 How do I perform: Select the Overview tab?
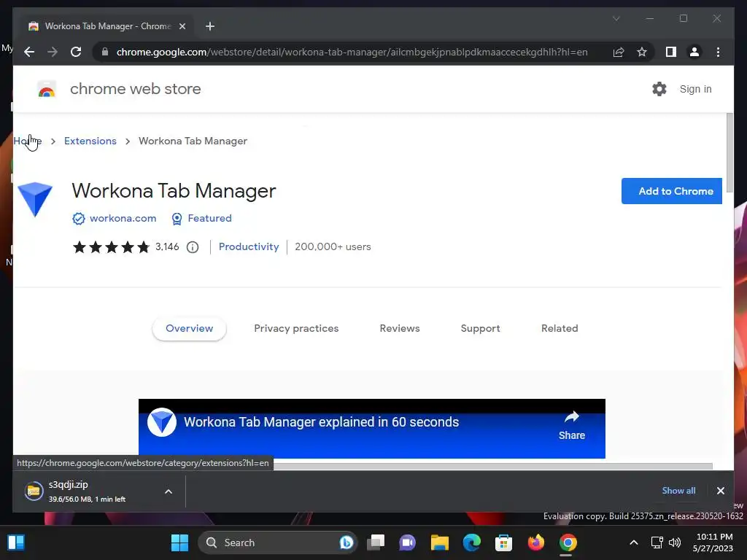(x=189, y=329)
